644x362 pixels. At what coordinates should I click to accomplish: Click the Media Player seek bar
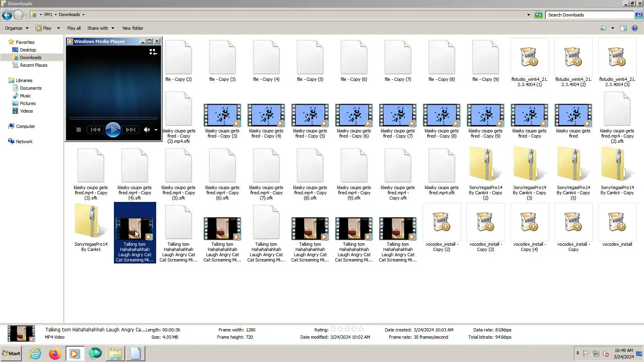tap(113, 118)
